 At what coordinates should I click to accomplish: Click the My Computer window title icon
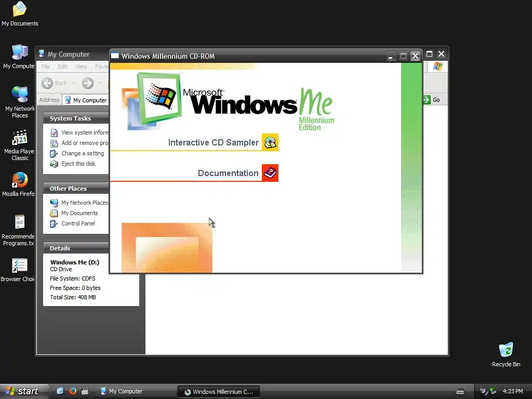pyautogui.click(x=42, y=54)
